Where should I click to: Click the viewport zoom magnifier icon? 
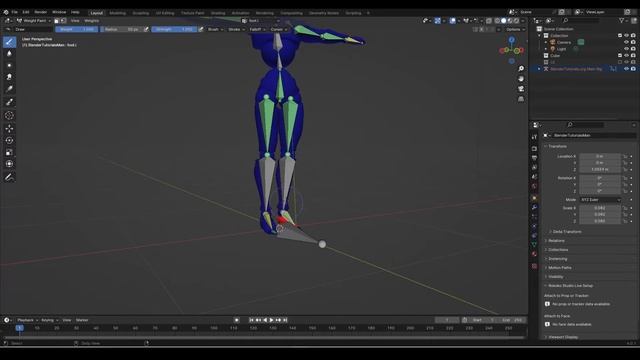521,69
